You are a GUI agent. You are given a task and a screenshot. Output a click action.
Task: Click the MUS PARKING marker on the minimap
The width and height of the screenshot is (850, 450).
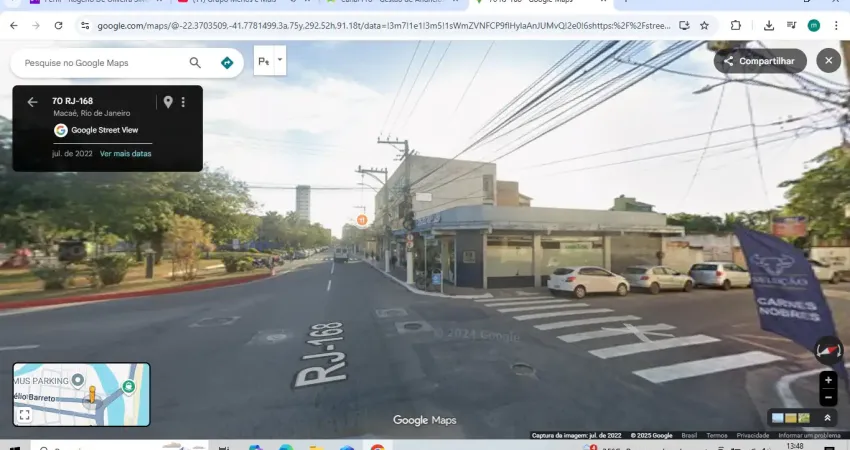point(78,380)
